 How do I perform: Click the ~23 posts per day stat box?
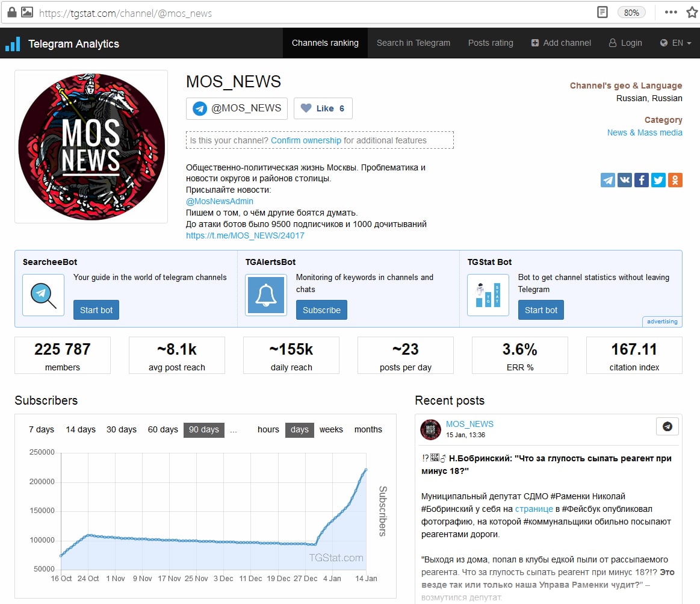405,355
